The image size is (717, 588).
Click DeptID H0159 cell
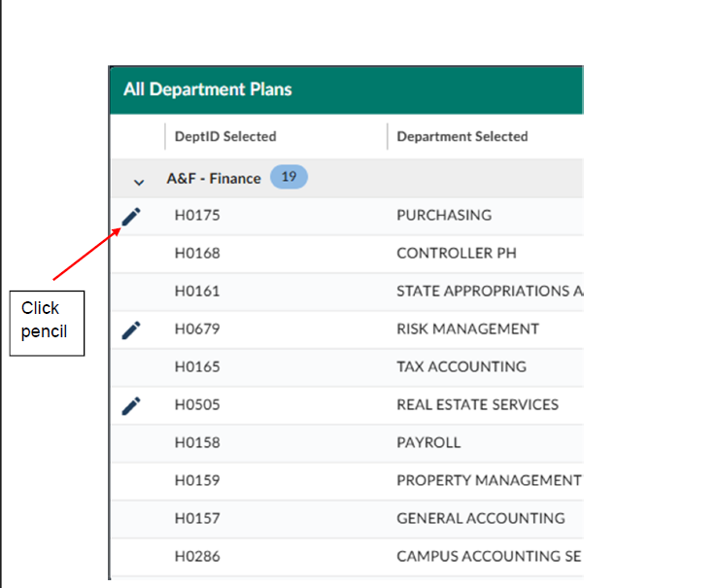tap(197, 481)
